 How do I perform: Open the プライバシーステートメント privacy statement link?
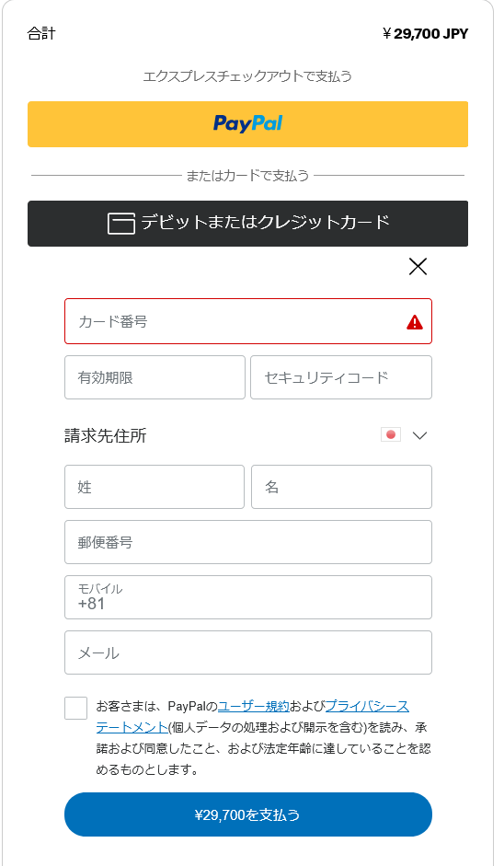click(x=367, y=706)
